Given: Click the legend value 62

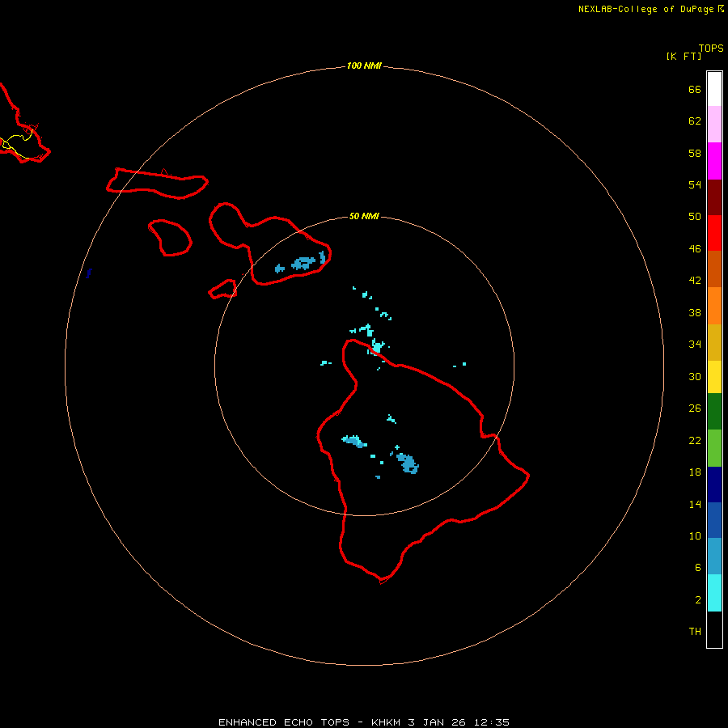Looking at the screenshot, I should pyautogui.click(x=695, y=121).
